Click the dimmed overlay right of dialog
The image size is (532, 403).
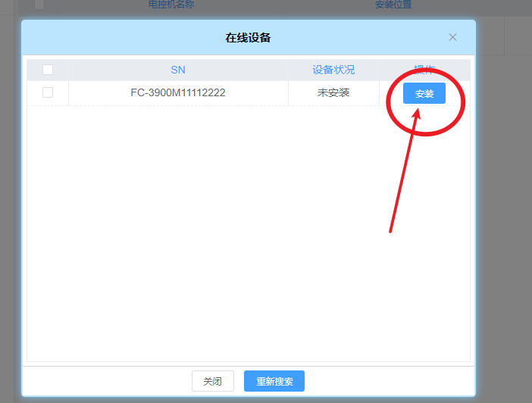504,227
